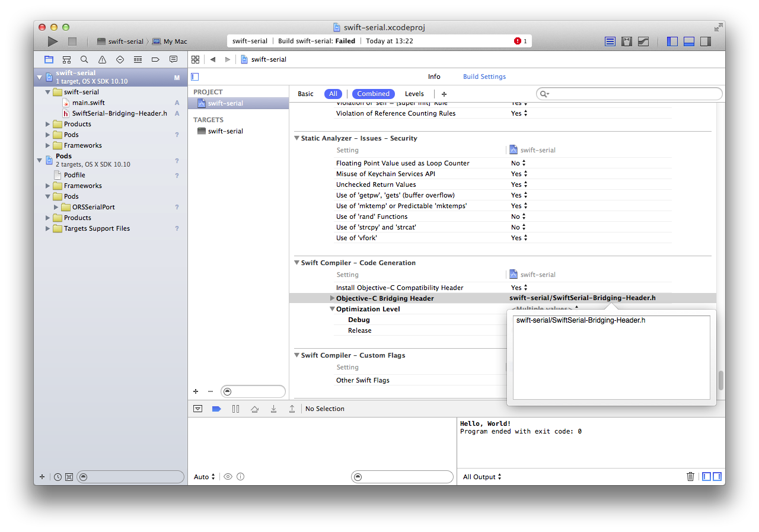This screenshot has width=759, height=532.
Task: Show Basic build settings
Action: (305, 94)
